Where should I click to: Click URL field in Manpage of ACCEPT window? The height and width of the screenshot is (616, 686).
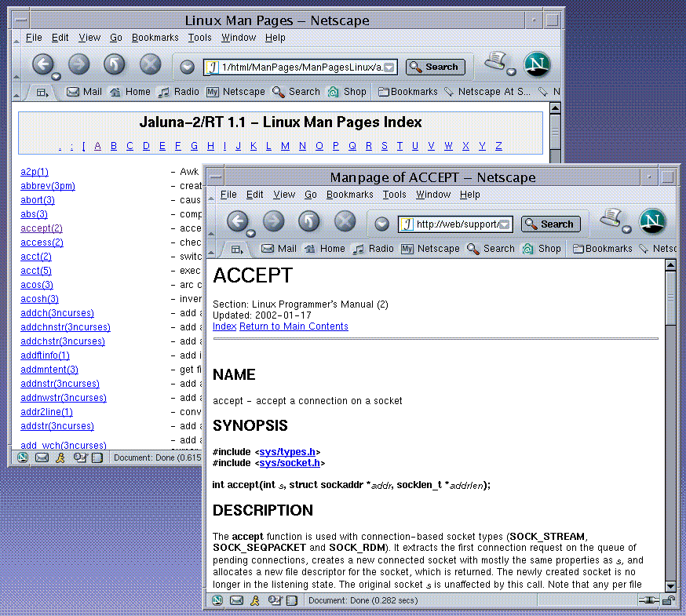click(455, 224)
